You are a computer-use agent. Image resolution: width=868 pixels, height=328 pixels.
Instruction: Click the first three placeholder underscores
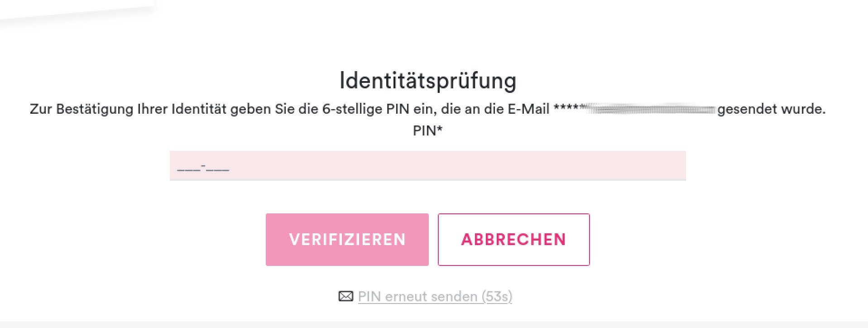point(188,169)
